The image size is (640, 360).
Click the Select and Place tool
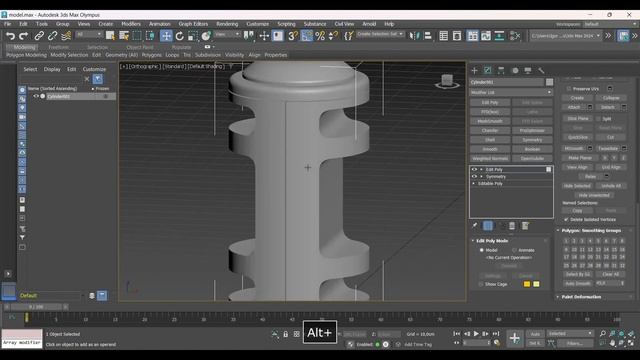[x=206, y=36]
